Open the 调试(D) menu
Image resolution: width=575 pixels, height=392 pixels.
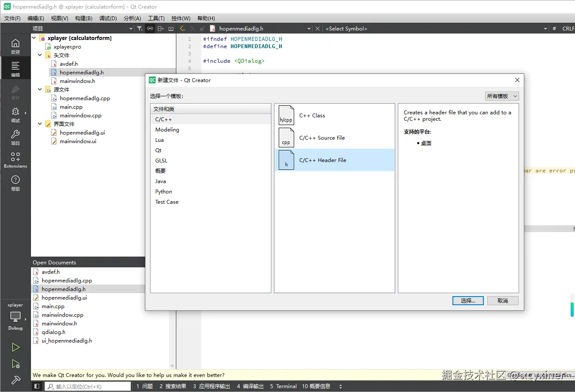tap(108, 18)
